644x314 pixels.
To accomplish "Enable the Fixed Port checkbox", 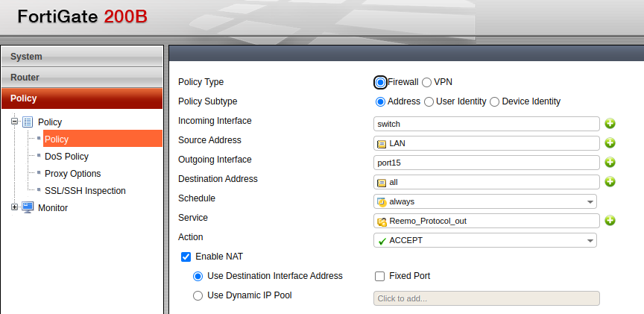I will pyautogui.click(x=380, y=276).
